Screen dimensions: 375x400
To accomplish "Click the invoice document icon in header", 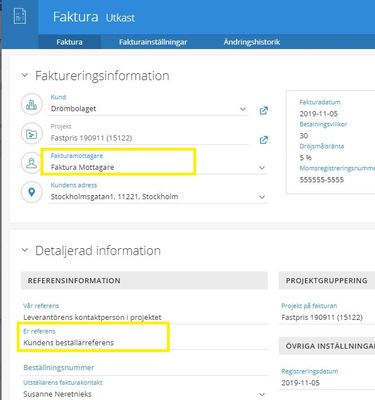I will click(20, 16).
